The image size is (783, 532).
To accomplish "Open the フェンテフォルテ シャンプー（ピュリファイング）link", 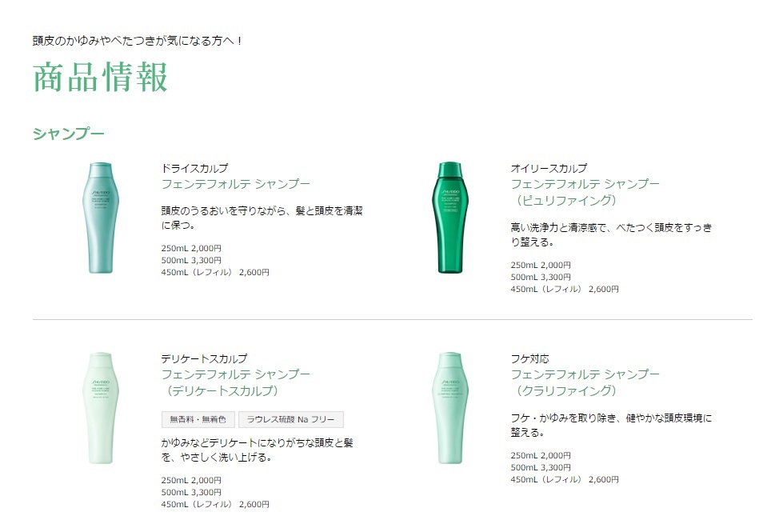I will tap(585, 192).
